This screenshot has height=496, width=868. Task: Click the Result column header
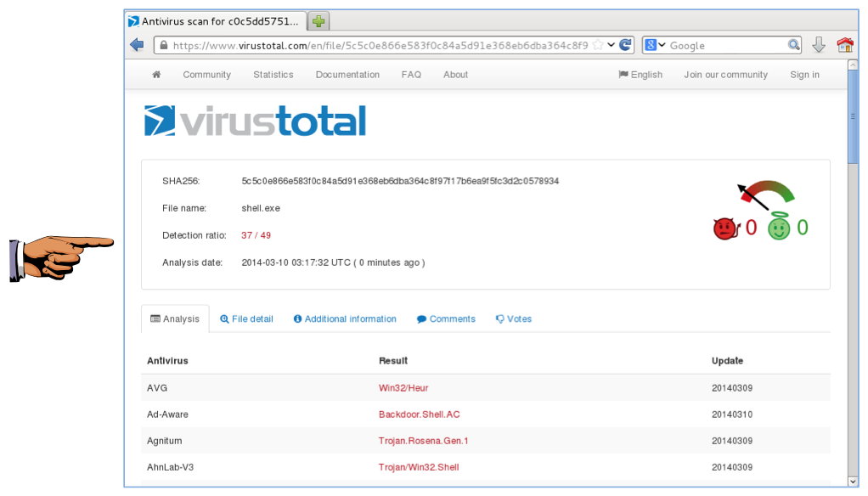tap(393, 361)
